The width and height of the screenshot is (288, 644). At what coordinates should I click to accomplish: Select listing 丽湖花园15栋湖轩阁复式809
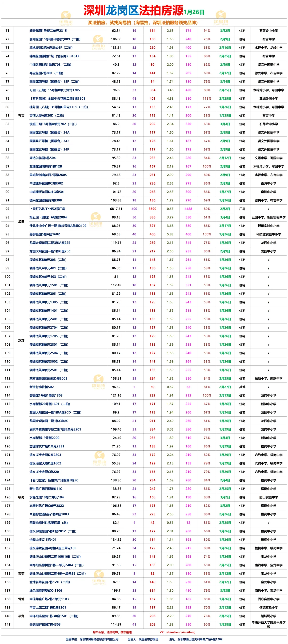pos(55,39)
